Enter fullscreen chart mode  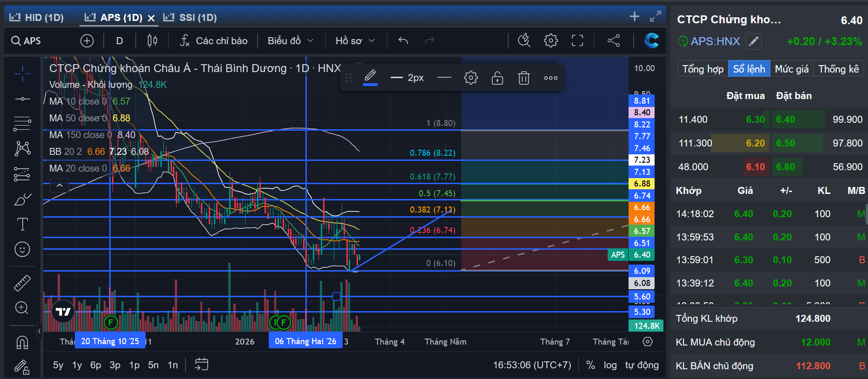[x=577, y=41]
